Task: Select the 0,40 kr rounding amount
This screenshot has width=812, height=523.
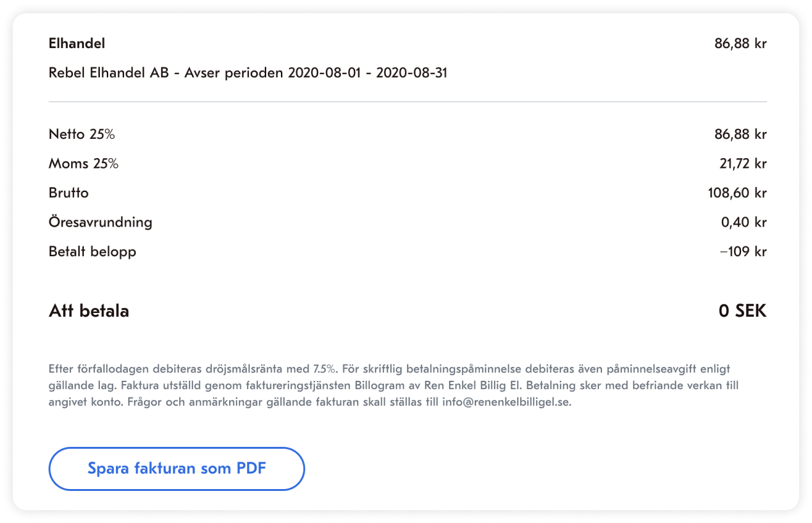Action: 744,223
